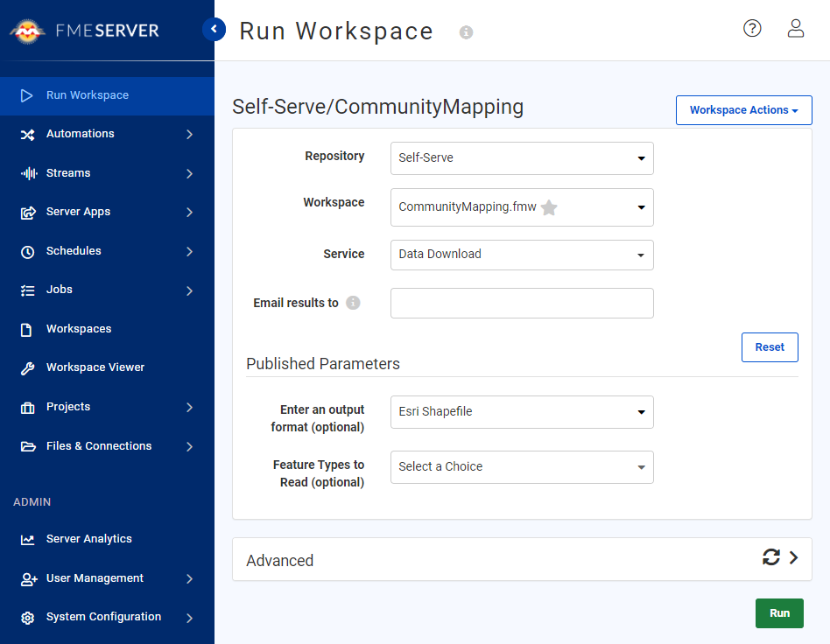Image resolution: width=830 pixels, height=644 pixels.
Task: Expand the User Management submenu chevron
Action: point(189,579)
